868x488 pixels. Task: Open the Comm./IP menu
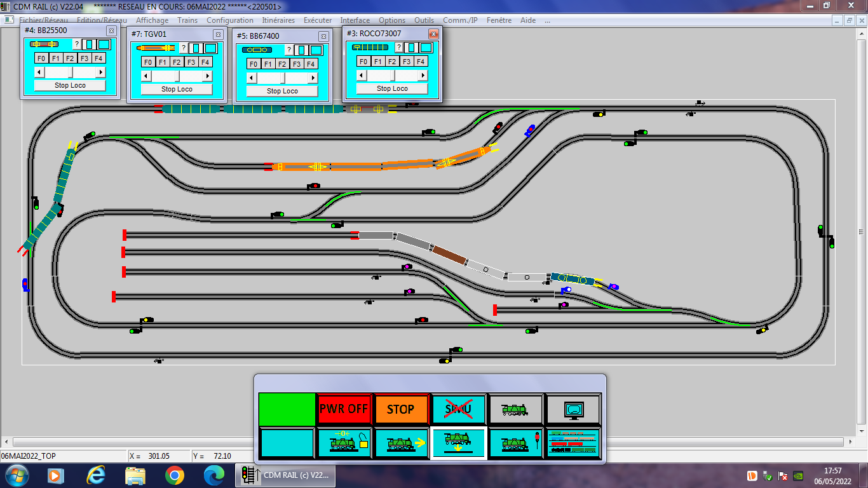(x=460, y=20)
